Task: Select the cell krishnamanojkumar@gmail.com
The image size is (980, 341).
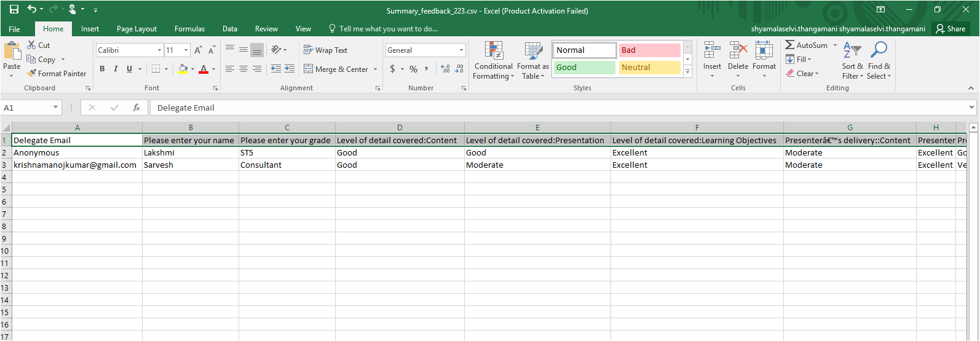Action: tap(77, 165)
